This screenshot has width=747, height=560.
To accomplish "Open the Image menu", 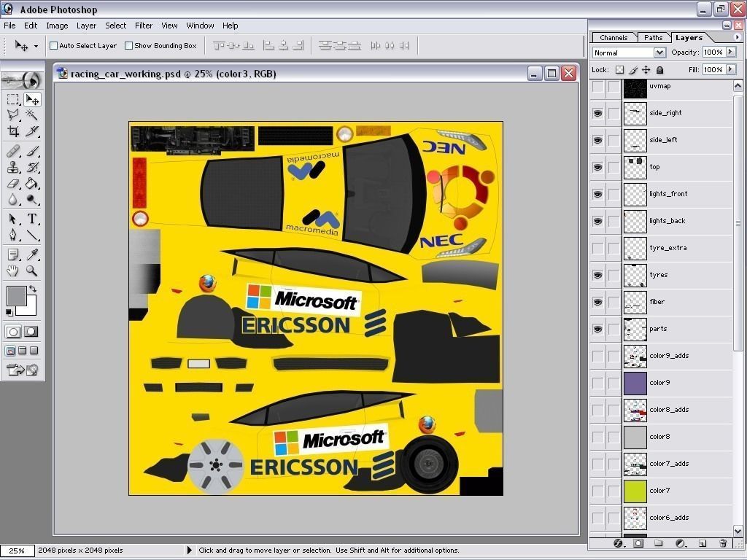I will point(57,26).
